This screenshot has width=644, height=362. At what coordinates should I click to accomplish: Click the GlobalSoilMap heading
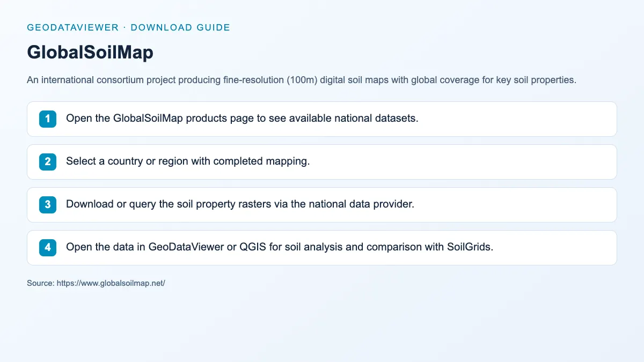pos(90,52)
